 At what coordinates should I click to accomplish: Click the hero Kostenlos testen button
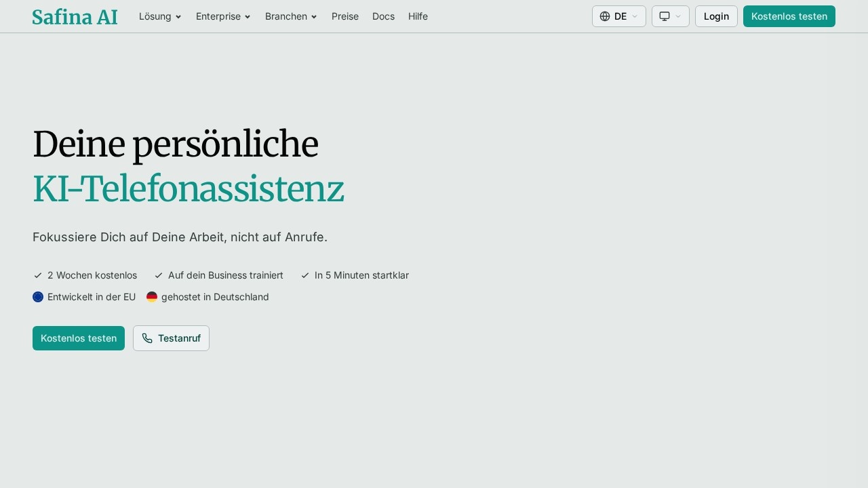[x=79, y=338]
